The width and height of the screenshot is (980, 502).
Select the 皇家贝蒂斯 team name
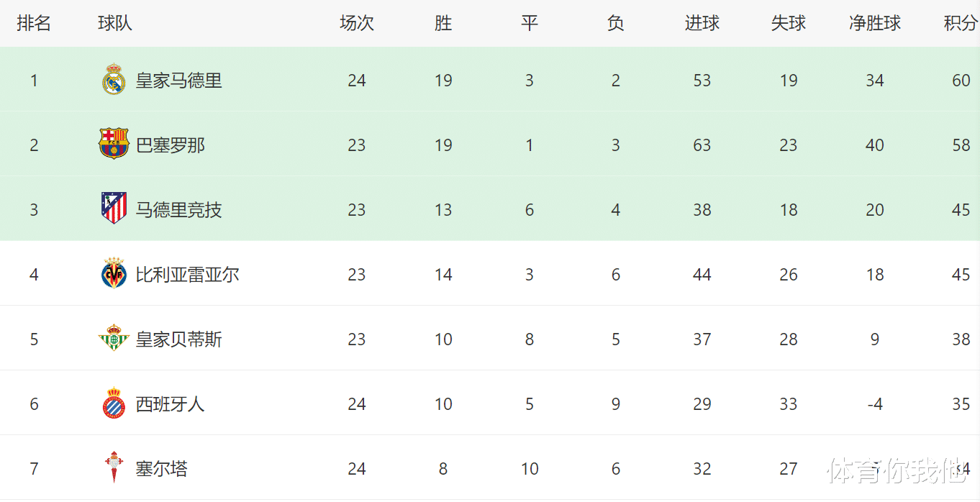click(179, 339)
